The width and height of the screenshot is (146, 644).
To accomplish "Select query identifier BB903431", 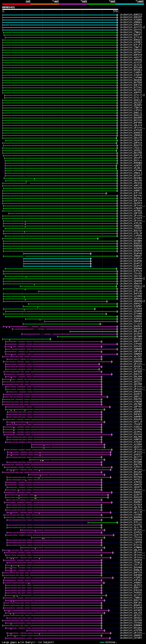I will tap(8, 8).
